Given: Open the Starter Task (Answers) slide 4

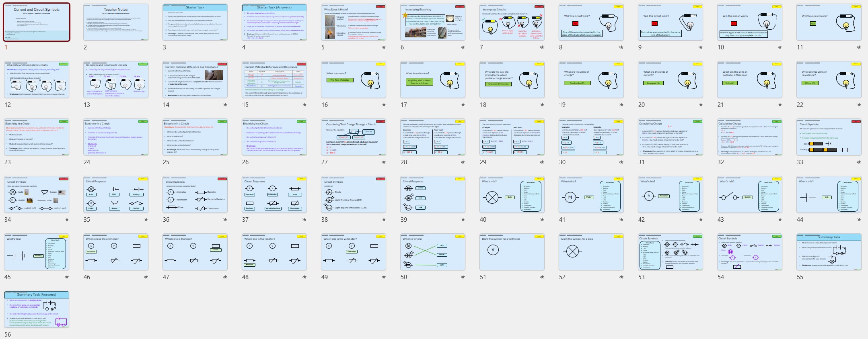Looking at the screenshot, I should click(274, 22).
